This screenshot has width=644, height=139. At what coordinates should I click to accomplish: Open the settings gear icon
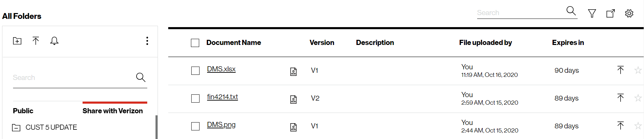(629, 13)
